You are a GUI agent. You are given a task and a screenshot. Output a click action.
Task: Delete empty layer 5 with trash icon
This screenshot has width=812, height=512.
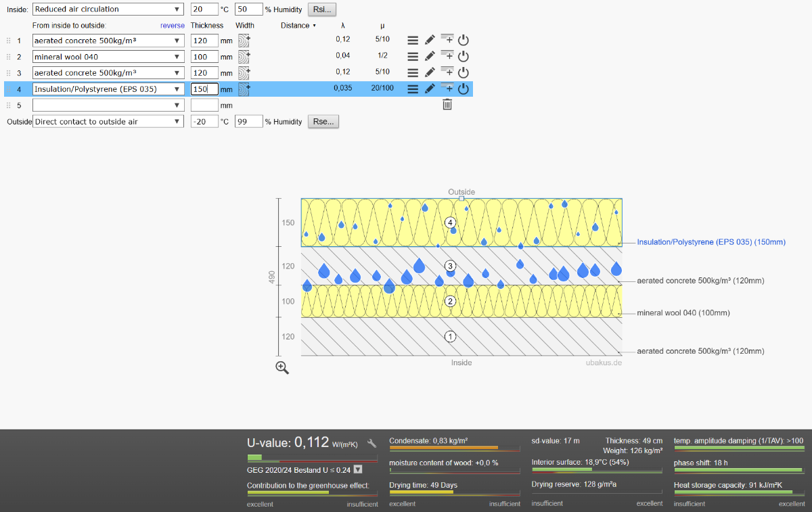point(447,104)
